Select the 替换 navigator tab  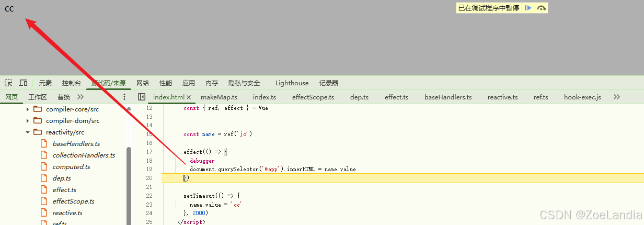click(x=64, y=97)
